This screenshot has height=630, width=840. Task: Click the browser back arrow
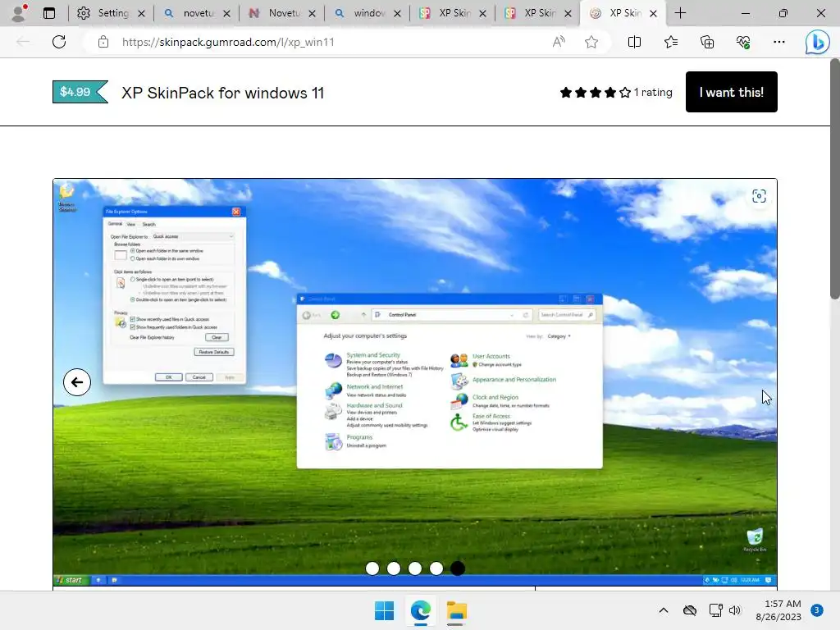pos(22,42)
